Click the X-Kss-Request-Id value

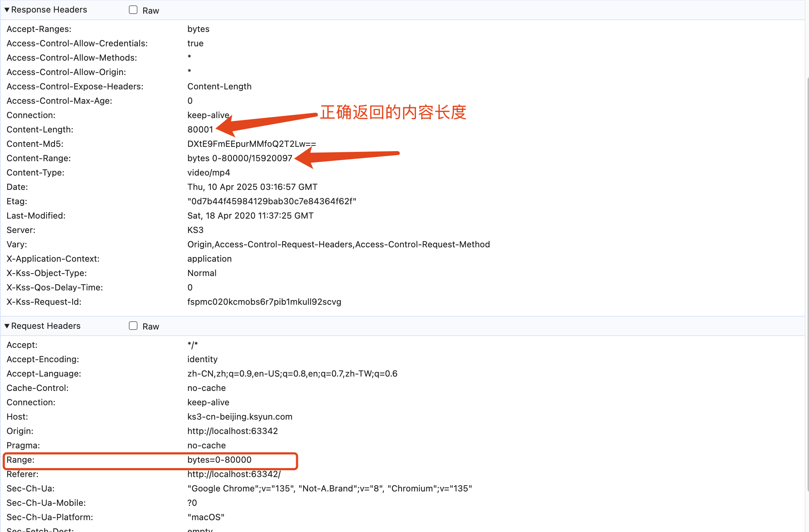[264, 302]
